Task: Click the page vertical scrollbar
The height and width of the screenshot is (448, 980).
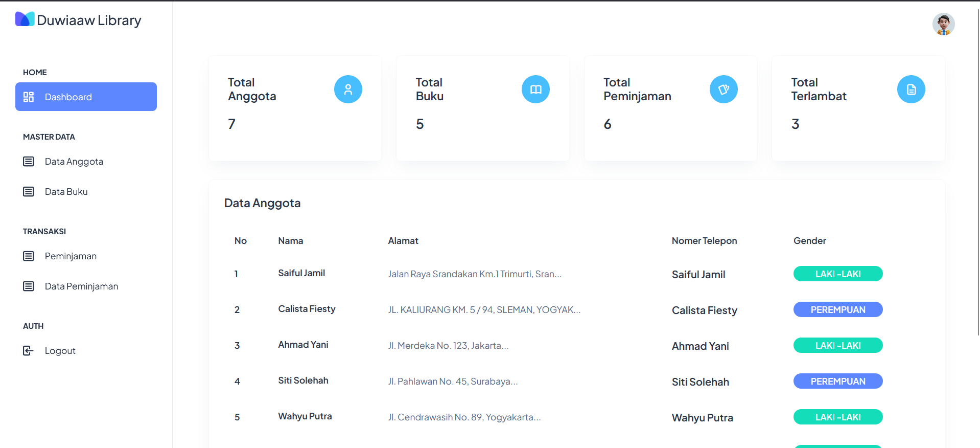Action: (x=978, y=174)
